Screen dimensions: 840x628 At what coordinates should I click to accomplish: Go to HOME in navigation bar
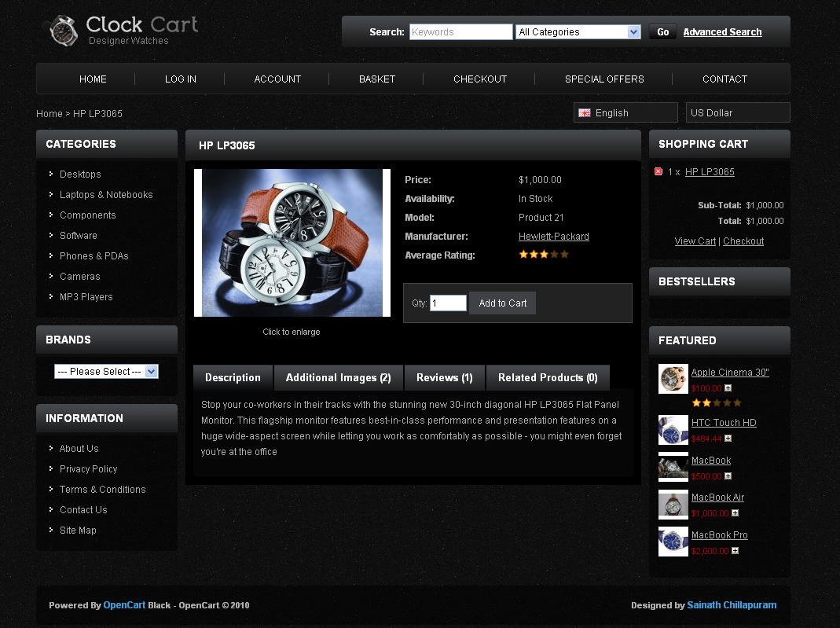tap(93, 79)
